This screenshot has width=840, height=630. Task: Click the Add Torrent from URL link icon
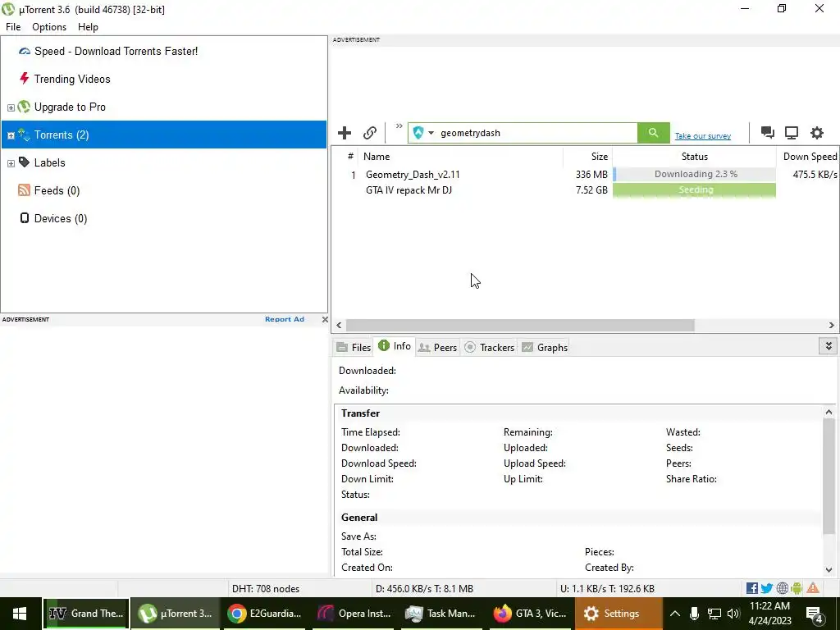pos(370,132)
